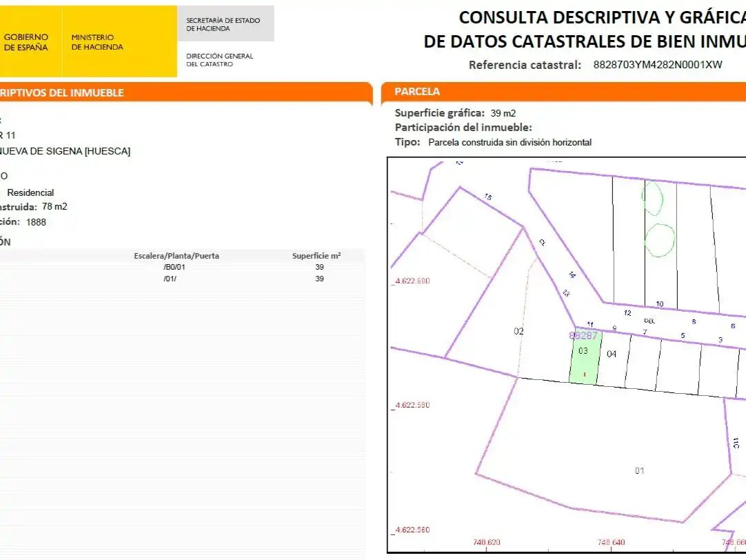Viewport: 746px width, 560px height.
Task: Click the 'Superficie gráfica:' label
Action: [440, 113]
